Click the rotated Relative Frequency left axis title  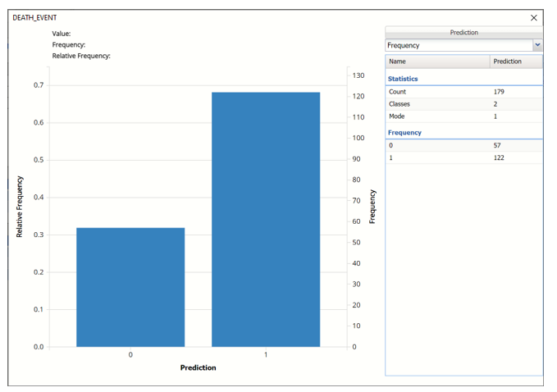coord(20,207)
